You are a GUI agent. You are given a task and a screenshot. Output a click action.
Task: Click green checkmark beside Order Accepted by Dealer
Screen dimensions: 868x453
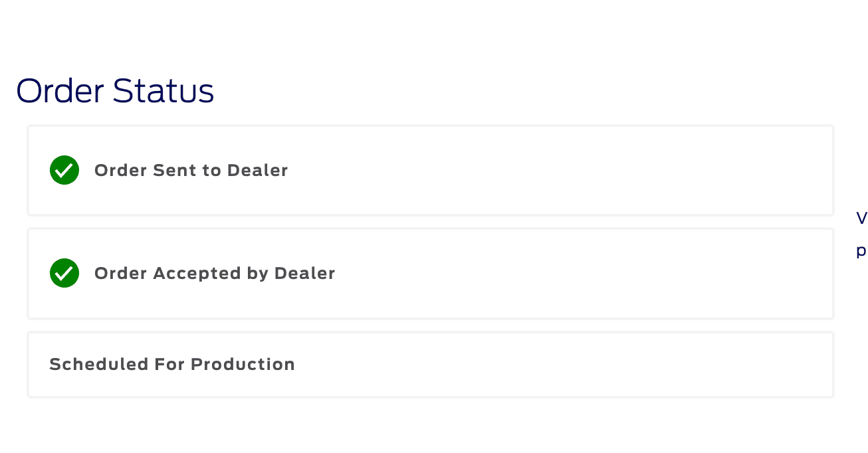pos(64,273)
